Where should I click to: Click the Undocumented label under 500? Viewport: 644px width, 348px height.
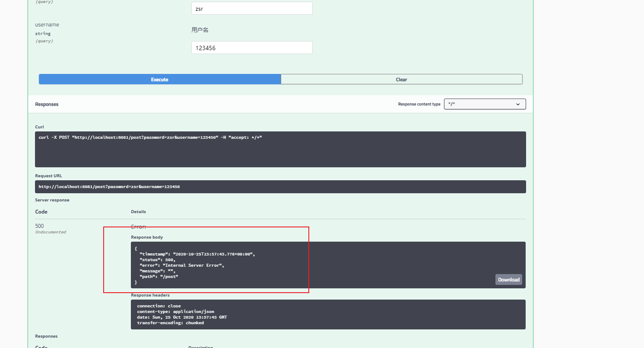(x=51, y=232)
